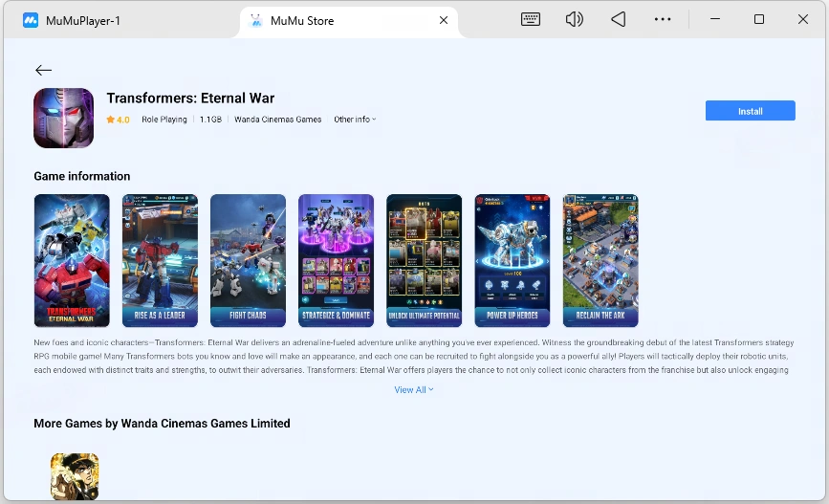Open the Transformers Eternal War cover screenshot
The image size is (829, 504).
coord(72,260)
